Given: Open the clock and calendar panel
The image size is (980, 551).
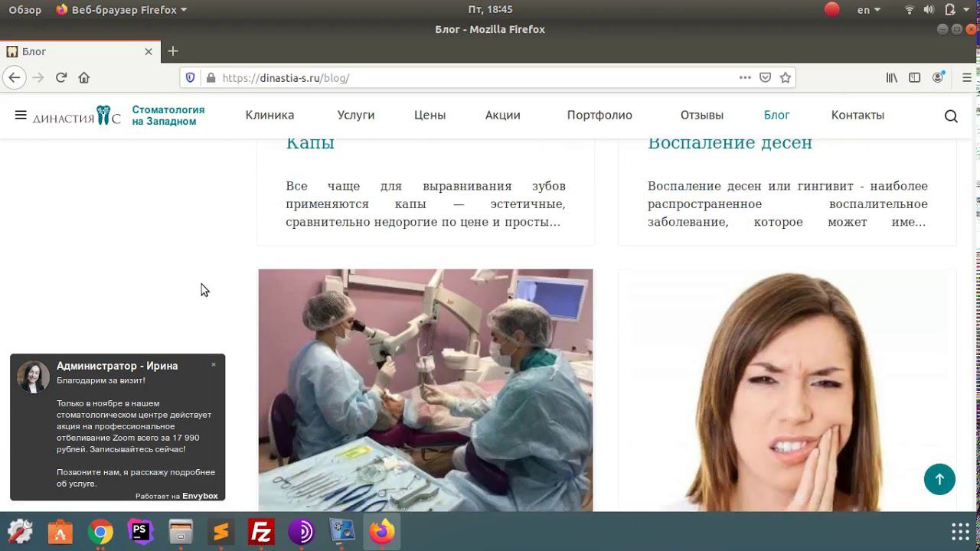Looking at the screenshot, I should click(x=490, y=9).
